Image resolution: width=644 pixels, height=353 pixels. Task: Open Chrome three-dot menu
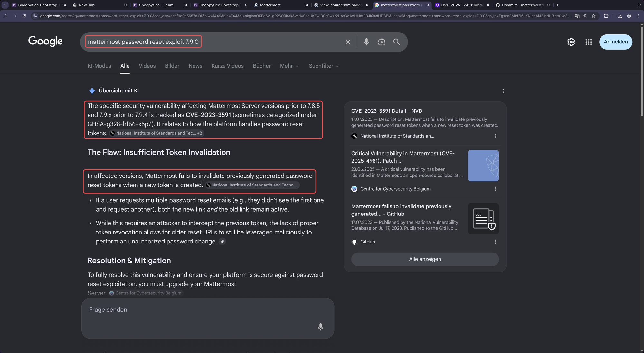638,16
